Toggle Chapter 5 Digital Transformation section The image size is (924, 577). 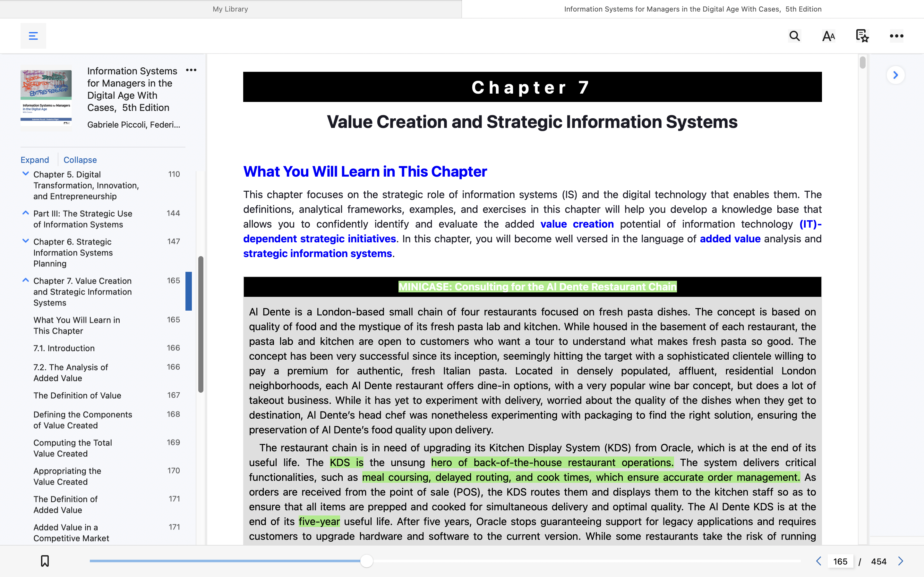pyautogui.click(x=25, y=173)
